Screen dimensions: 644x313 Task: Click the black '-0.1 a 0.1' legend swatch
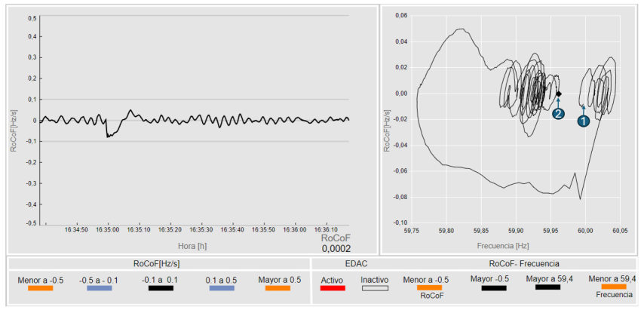click(x=161, y=288)
